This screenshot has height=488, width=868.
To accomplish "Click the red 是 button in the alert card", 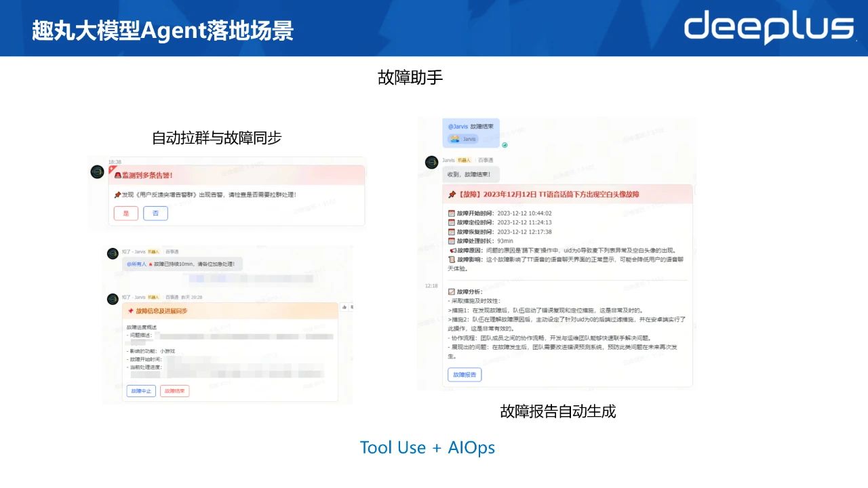I will coord(126,213).
